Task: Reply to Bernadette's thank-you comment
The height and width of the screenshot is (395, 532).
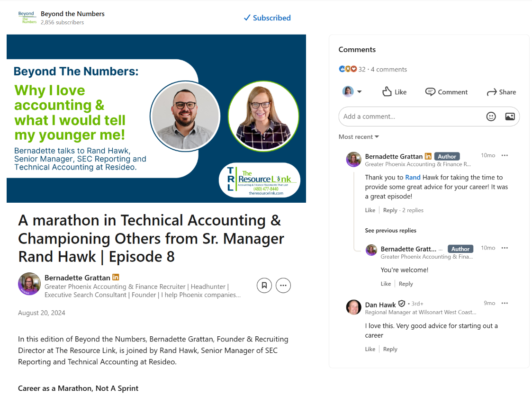Action: pos(390,210)
